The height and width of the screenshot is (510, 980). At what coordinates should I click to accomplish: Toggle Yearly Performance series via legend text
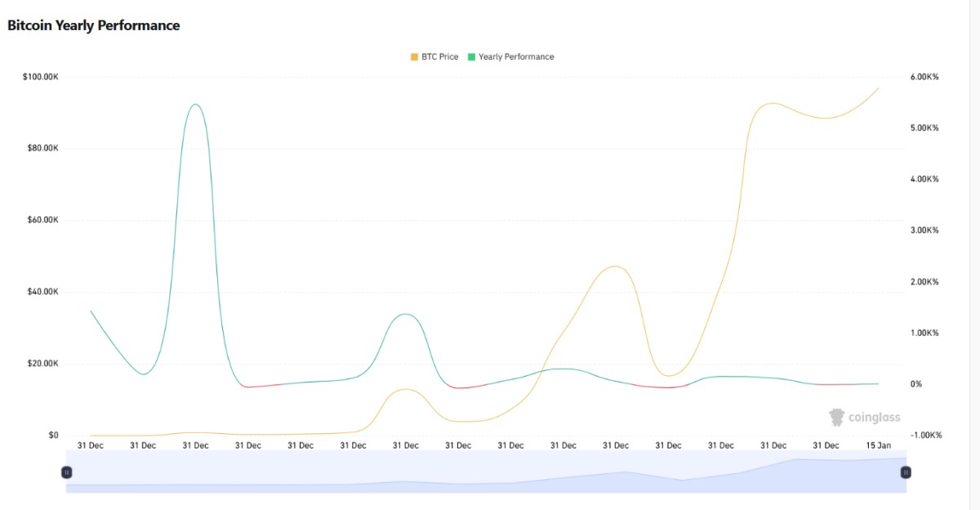coord(516,57)
